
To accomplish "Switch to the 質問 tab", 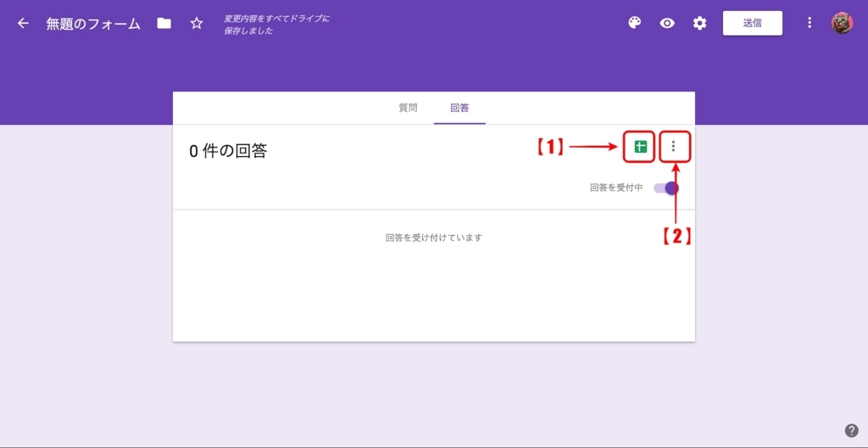I will (408, 108).
